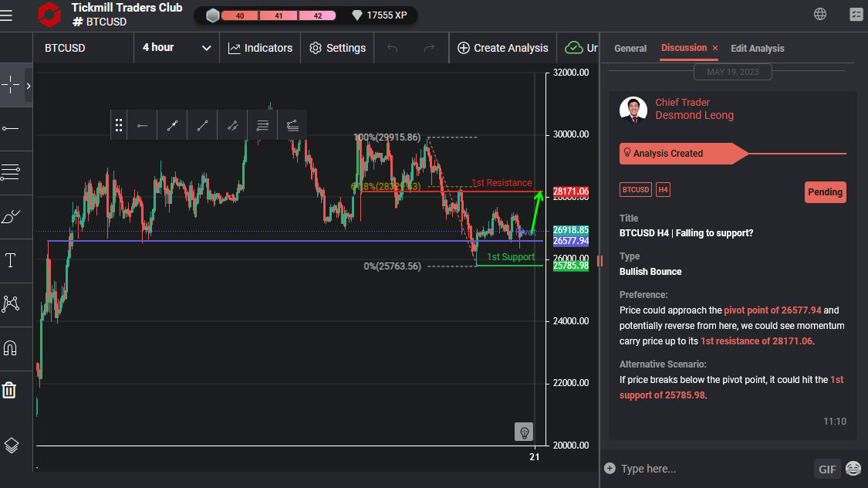Pick arrow line in floating toolbar

(172, 126)
